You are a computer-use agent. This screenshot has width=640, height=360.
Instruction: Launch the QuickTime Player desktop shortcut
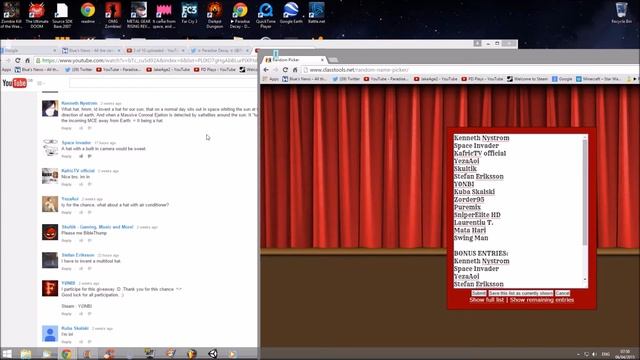tap(266, 15)
